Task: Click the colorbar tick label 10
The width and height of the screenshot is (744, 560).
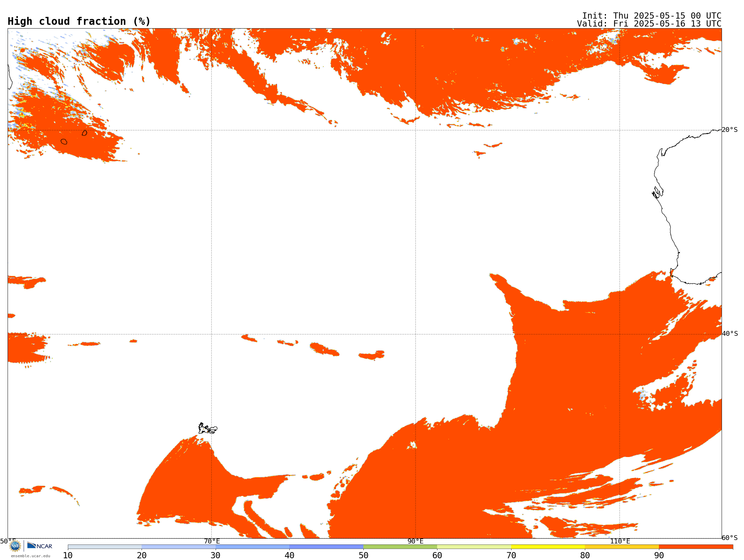Action: pyautogui.click(x=68, y=556)
